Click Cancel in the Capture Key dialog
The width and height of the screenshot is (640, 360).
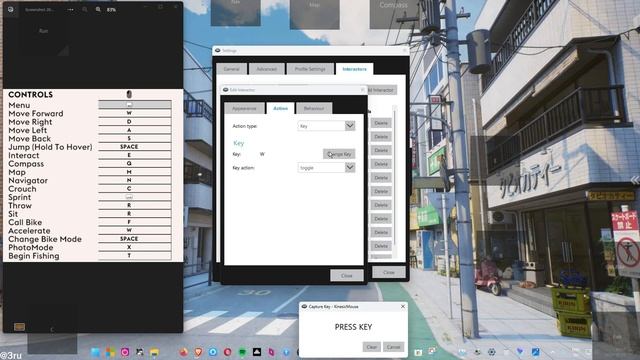coord(393,347)
